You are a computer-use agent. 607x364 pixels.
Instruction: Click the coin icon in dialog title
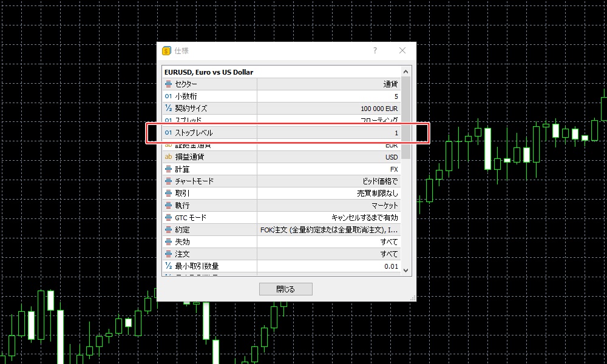167,51
